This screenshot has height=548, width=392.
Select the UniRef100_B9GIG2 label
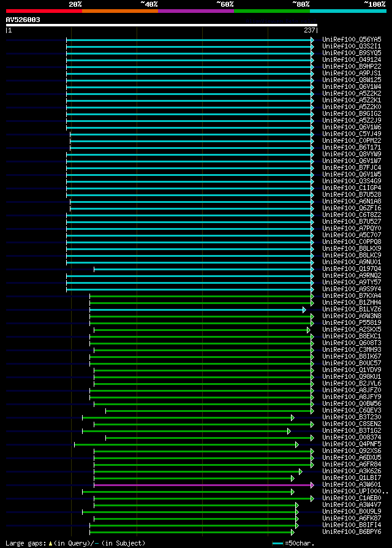click(x=352, y=114)
